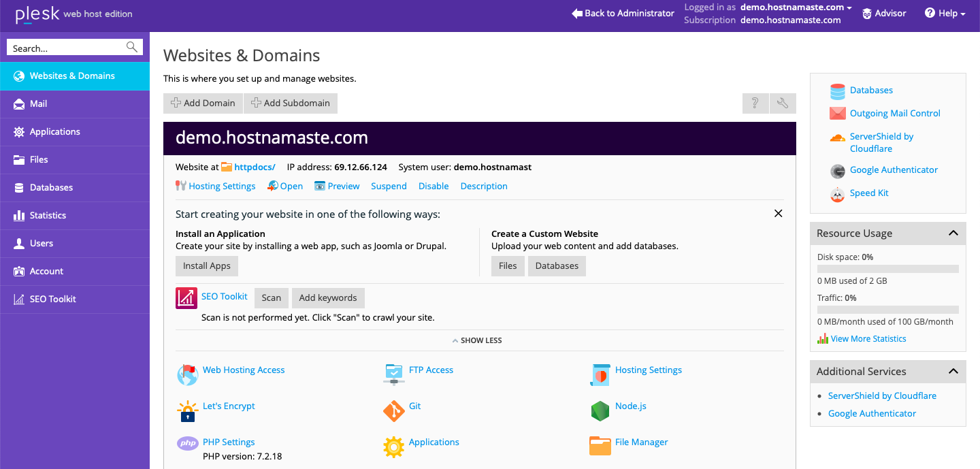Click the PHP Settings php icon
980x469 pixels.
(187, 443)
